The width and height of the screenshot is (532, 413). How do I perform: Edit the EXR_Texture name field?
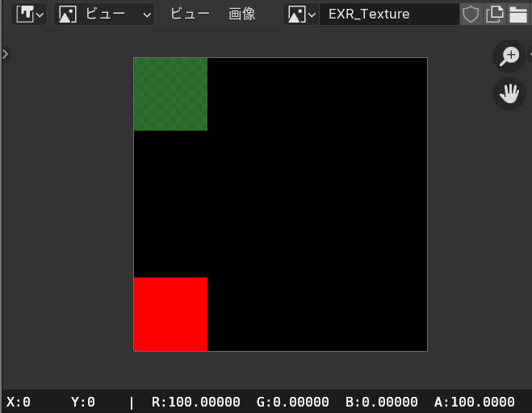(389, 15)
